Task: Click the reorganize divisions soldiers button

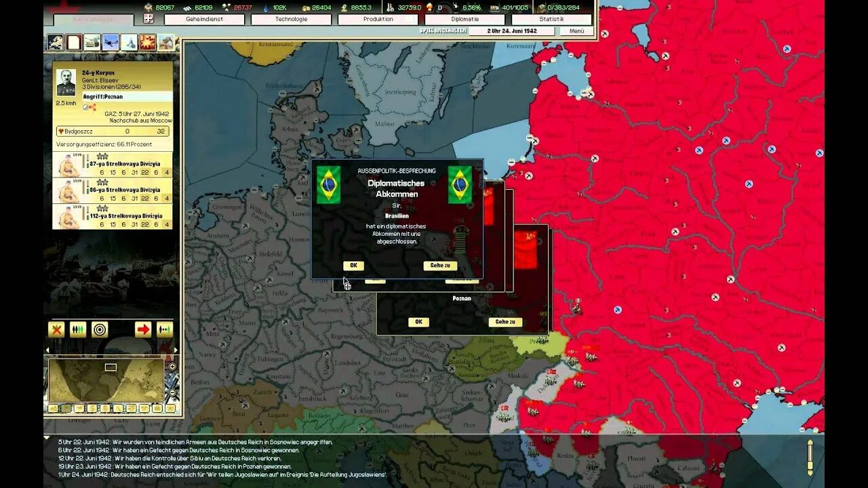Action: 78,330
